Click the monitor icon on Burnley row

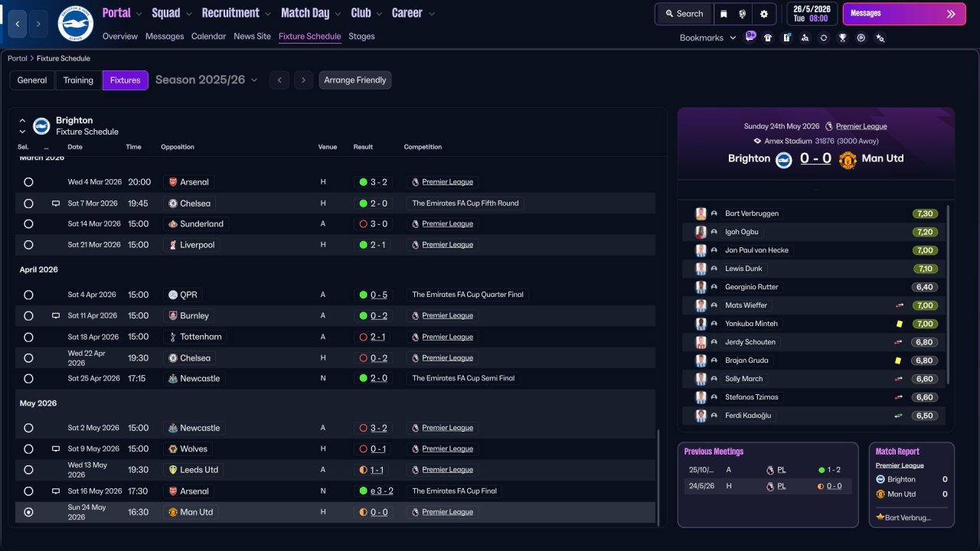coord(55,315)
